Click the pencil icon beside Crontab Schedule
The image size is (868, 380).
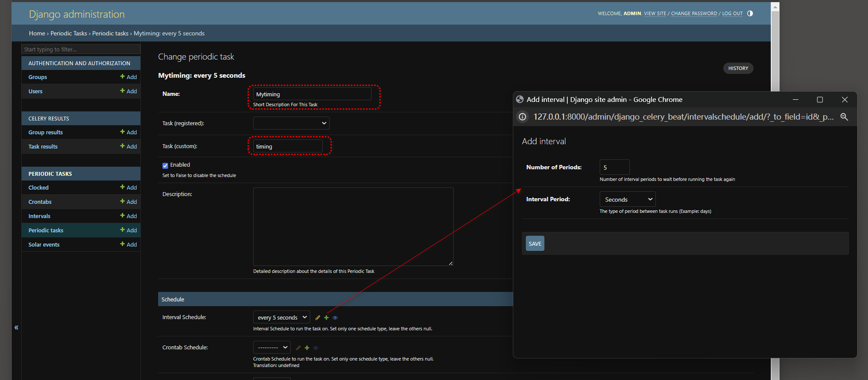click(298, 348)
